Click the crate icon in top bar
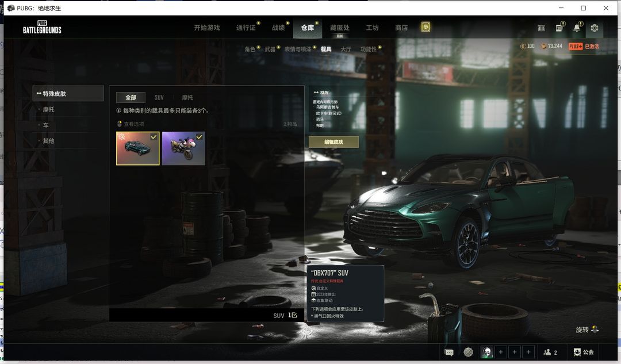The height and width of the screenshot is (364, 621). point(541,28)
